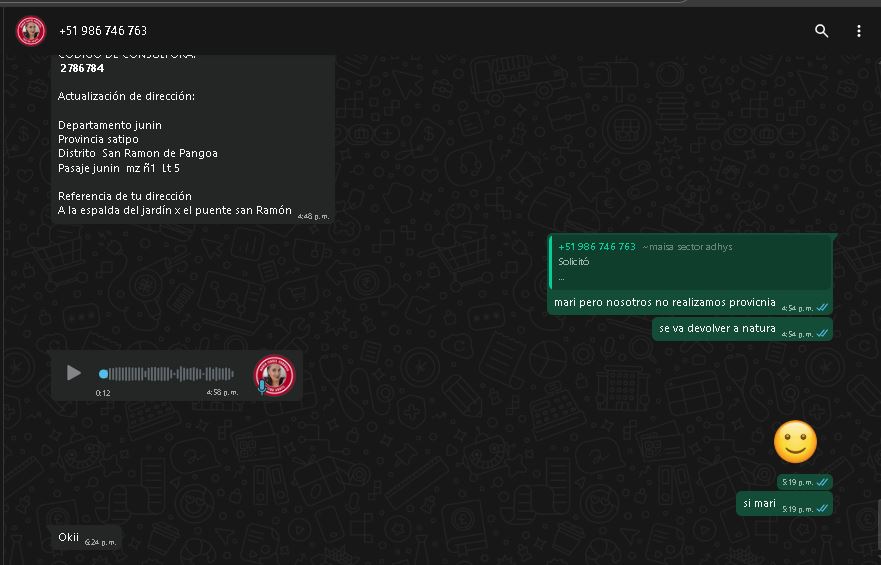881x565 pixels.
Task: Click read ticks on "mari pero nosotros" message
Action: [822, 308]
